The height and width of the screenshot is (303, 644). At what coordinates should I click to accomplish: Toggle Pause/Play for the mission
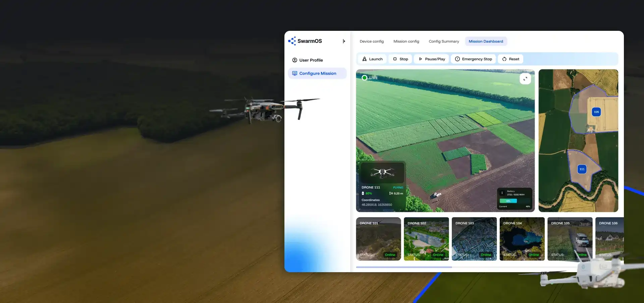click(432, 59)
